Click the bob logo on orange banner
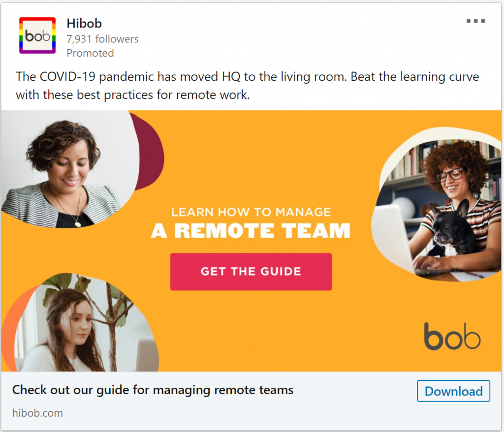Viewport: 504px width, 432px height. coord(452,336)
